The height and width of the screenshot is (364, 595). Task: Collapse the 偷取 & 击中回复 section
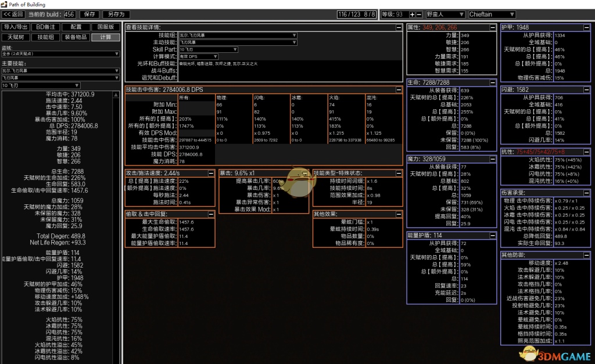211,214
